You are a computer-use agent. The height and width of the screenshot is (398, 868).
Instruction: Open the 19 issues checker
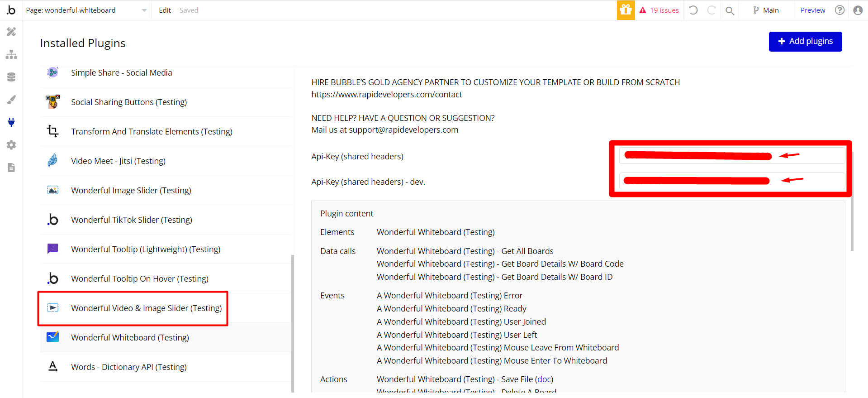[659, 10]
